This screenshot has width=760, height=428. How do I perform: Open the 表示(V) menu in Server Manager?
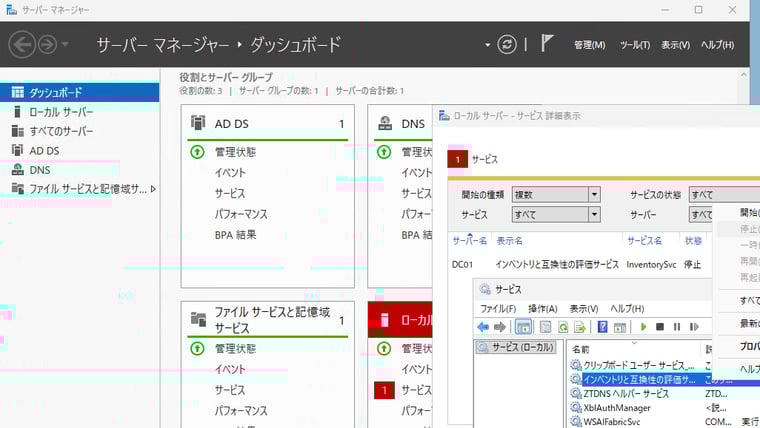[x=675, y=45]
